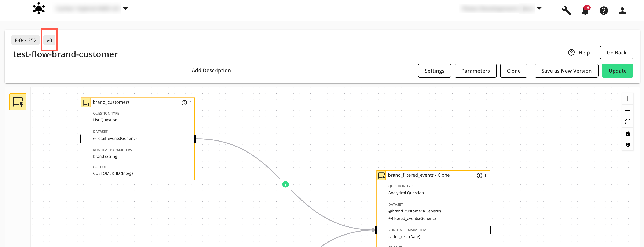Click the brand_customers input connector handle
The height and width of the screenshot is (247, 644).
click(80, 139)
